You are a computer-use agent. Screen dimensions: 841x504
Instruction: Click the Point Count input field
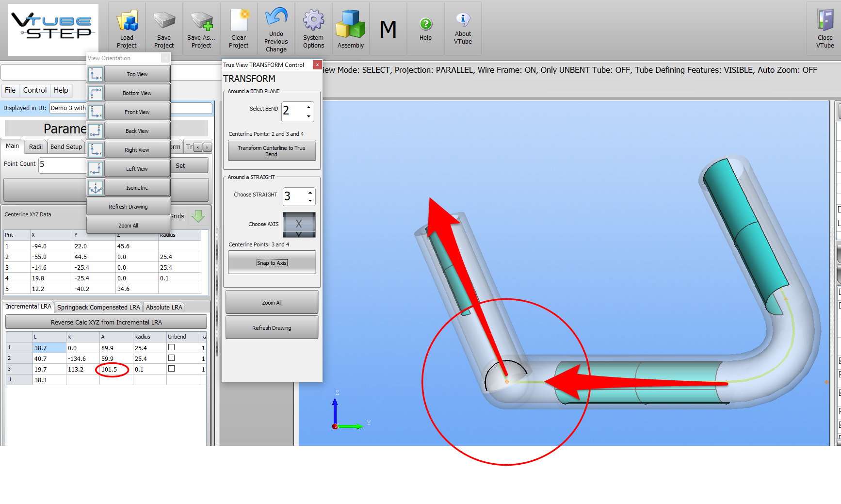(x=62, y=164)
